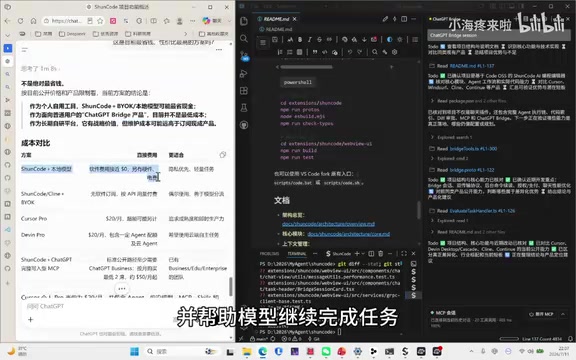Screen dimensions: 576x360
Task: Open the Windows Start menu
Action: (134, 352)
